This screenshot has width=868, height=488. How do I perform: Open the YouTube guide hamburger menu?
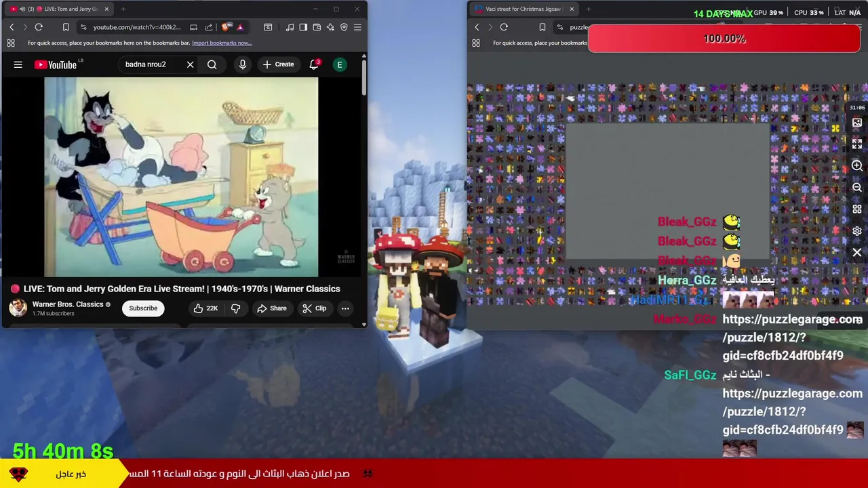pyautogui.click(x=18, y=64)
